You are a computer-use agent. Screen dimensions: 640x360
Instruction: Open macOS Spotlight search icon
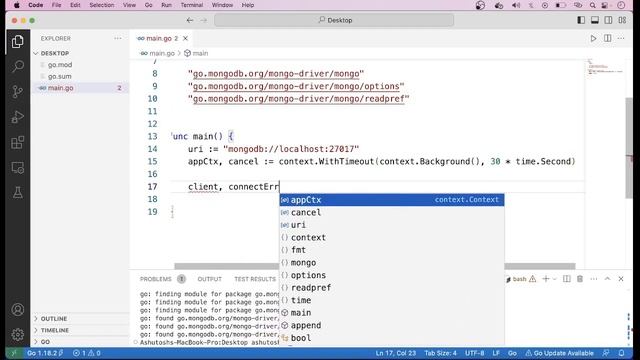(592, 5)
